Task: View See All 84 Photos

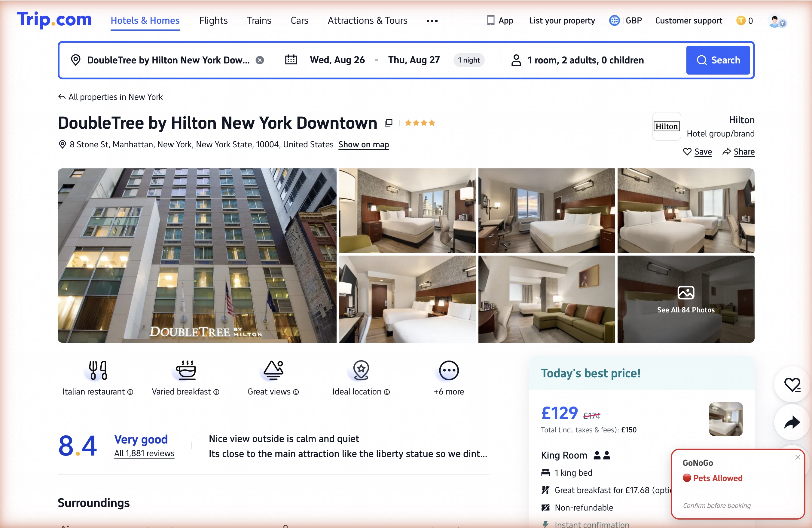Action: point(686,299)
